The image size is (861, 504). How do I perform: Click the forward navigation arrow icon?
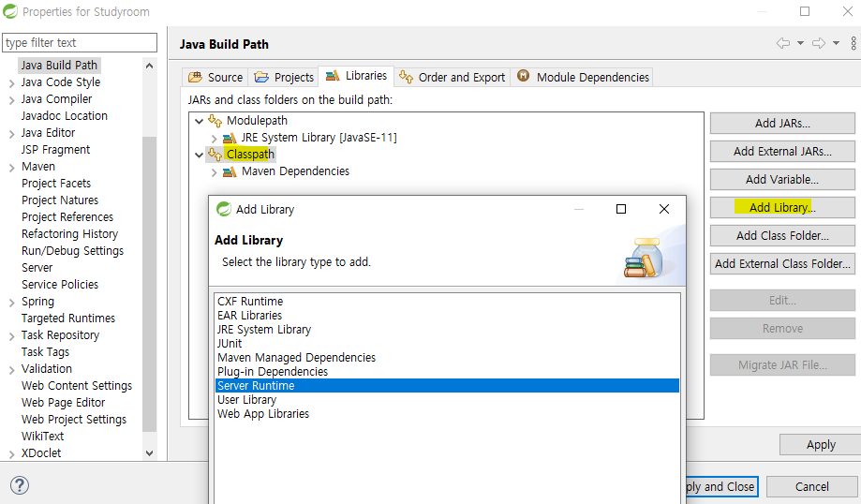tap(819, 43)
